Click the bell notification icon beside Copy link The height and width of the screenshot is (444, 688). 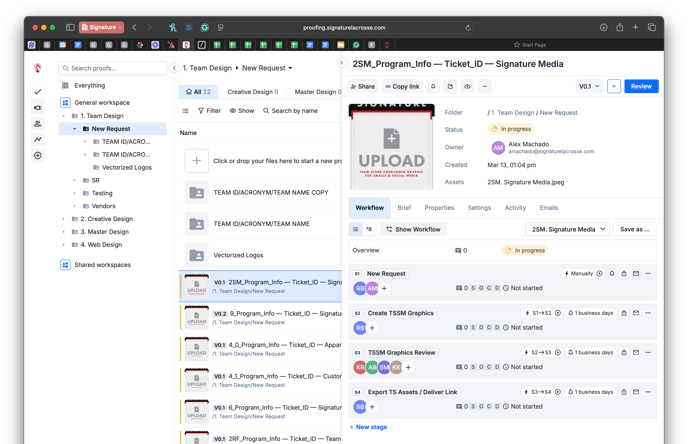click(433, 87)
